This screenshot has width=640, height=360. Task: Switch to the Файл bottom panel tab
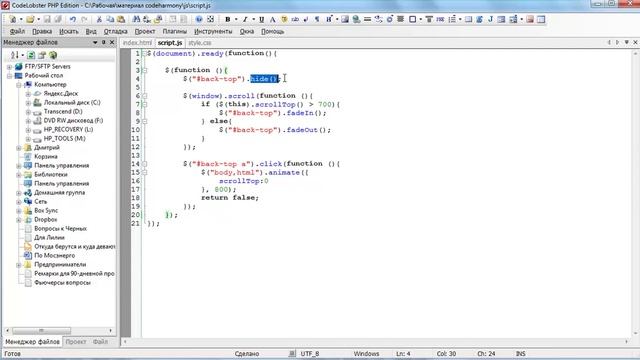point(100,342)
